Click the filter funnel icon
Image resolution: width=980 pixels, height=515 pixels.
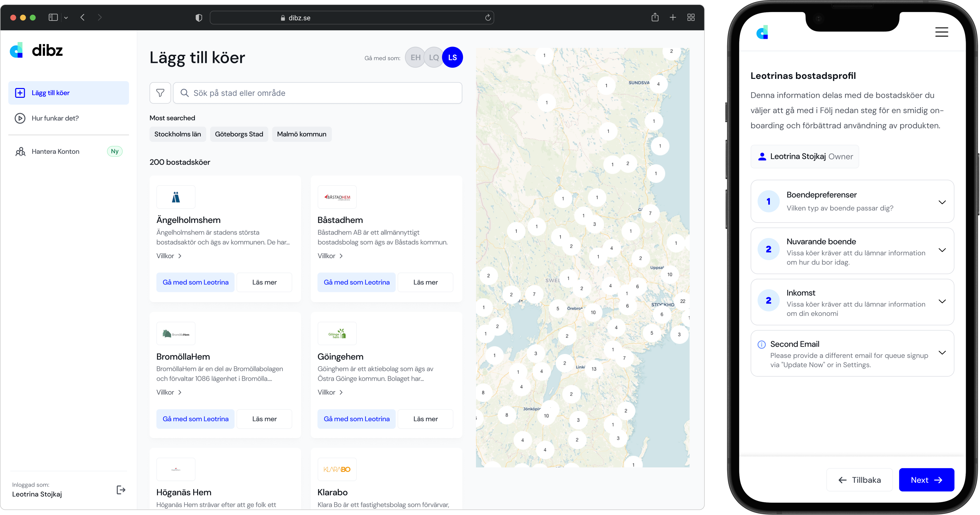click(160, 93)
